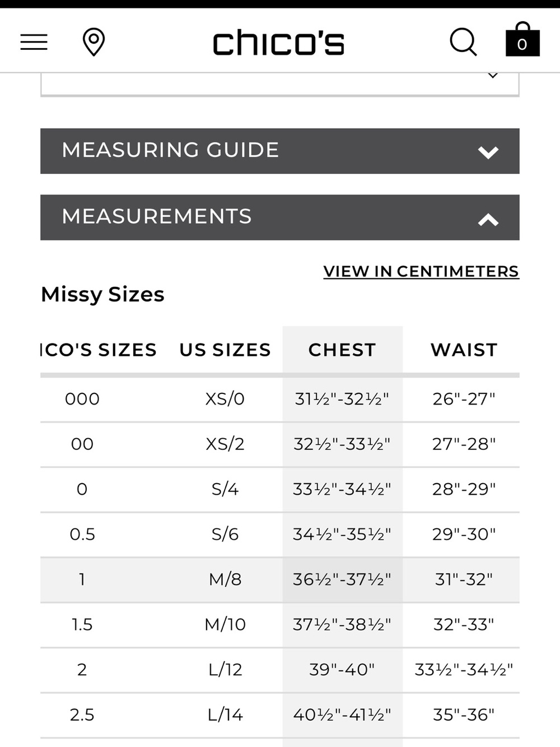Open the partially visible dropdown above Measuring Guide
Screen dimensions: 560x747
click(280, 84)
